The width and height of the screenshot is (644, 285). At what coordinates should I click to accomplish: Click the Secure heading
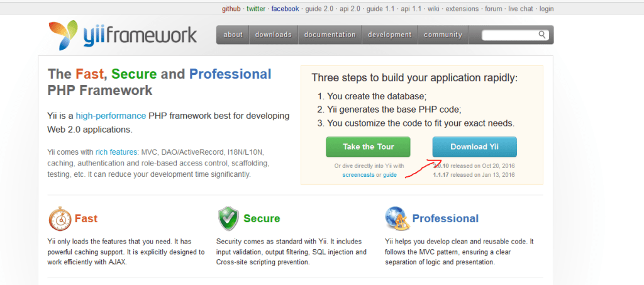(x=262, y=218)
